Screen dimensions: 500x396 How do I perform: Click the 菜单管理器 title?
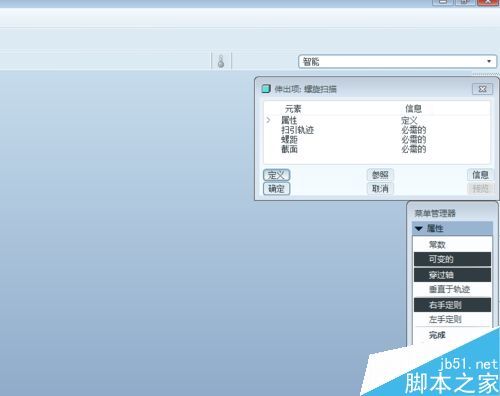click(435, 213)
